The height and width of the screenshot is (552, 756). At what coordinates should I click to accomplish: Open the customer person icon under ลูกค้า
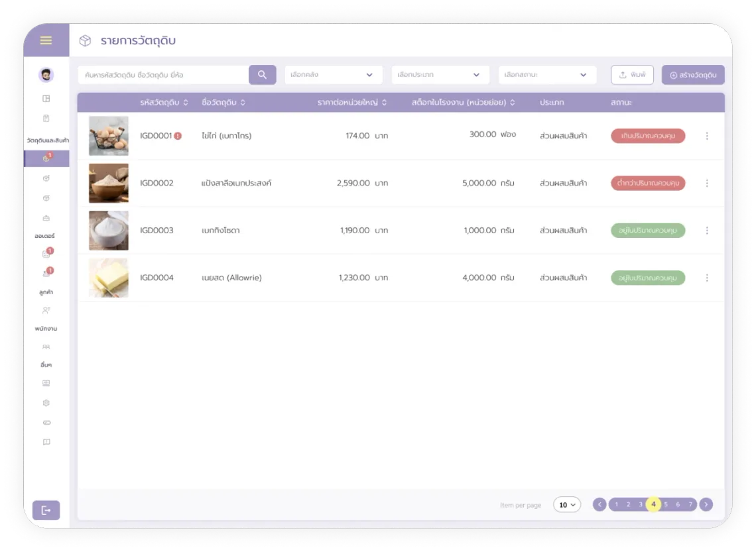point(46,309)
